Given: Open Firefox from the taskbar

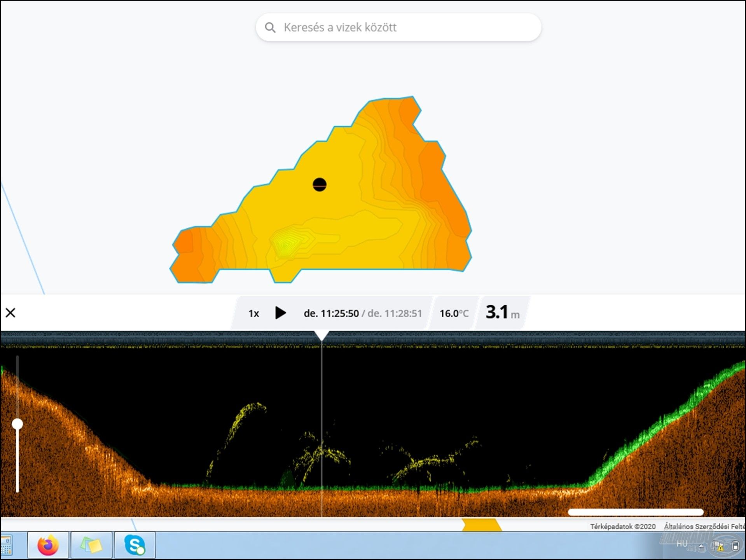Looking at the screenshot, I should [48, 545].
